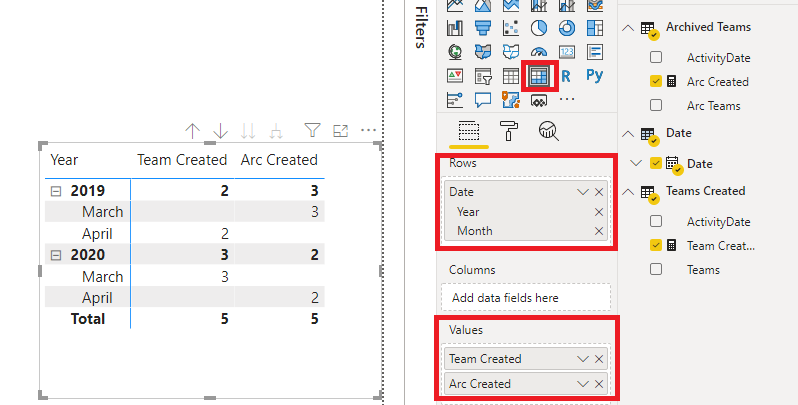
Task: Select the Python (Py) visual
Action: coord(595,75)
